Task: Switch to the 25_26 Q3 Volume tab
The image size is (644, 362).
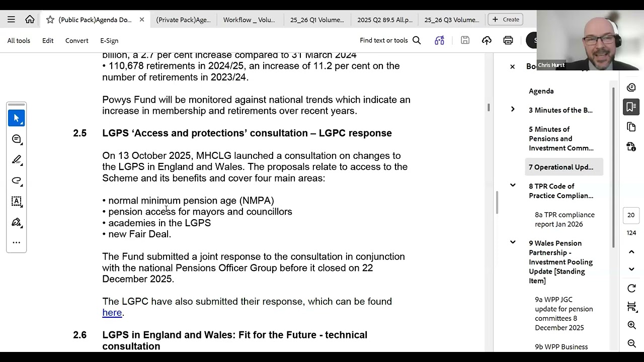Action: pos(452,20)
